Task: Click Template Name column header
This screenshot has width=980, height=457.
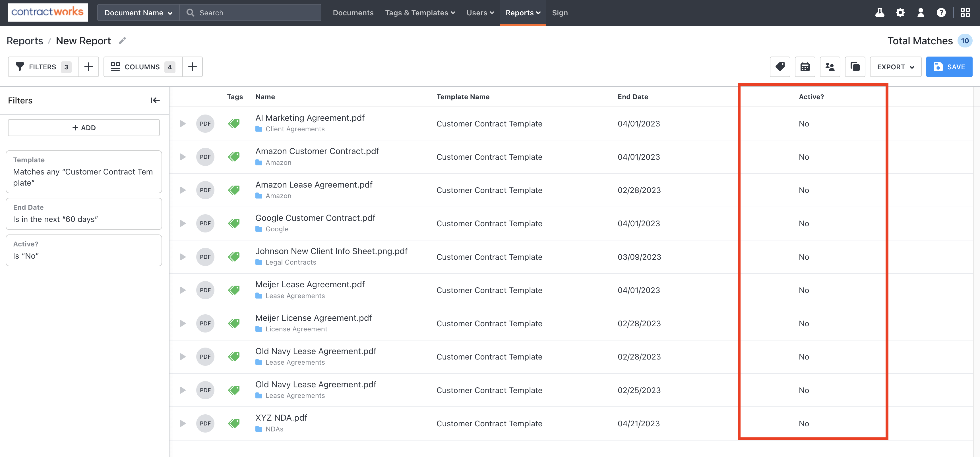Action: 463,97
